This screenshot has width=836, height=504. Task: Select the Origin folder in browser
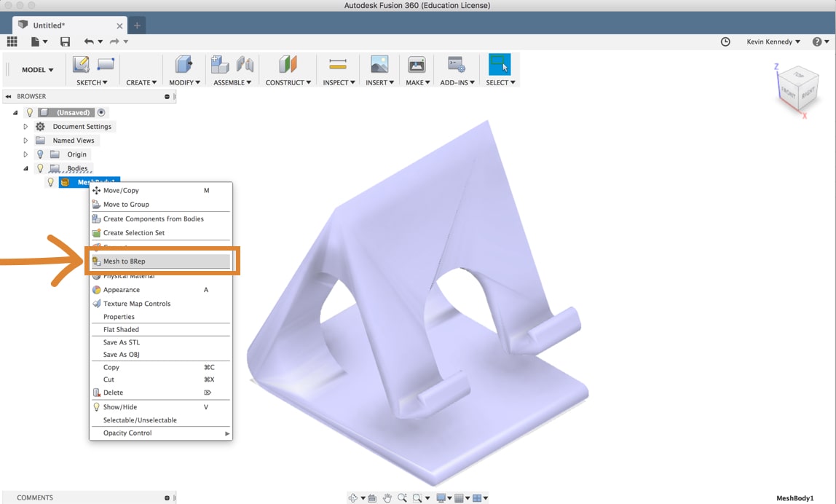[x=76, y=154]
